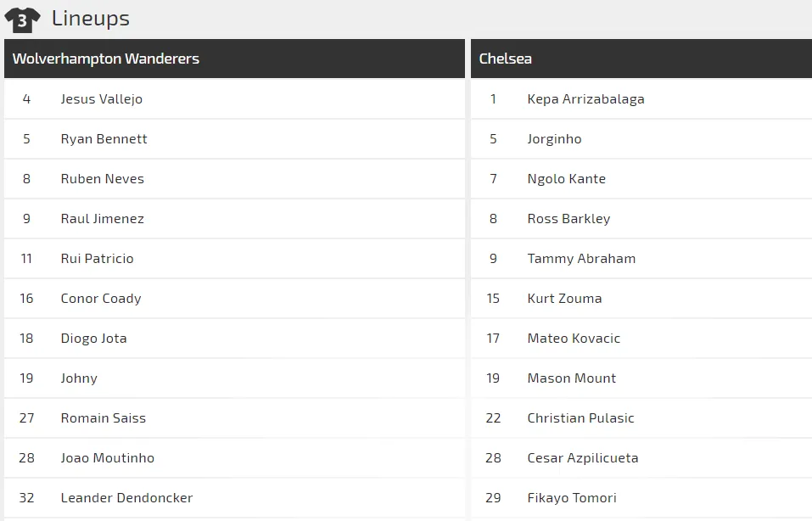Select the Wolverhampton Wanderers team header

106,59
